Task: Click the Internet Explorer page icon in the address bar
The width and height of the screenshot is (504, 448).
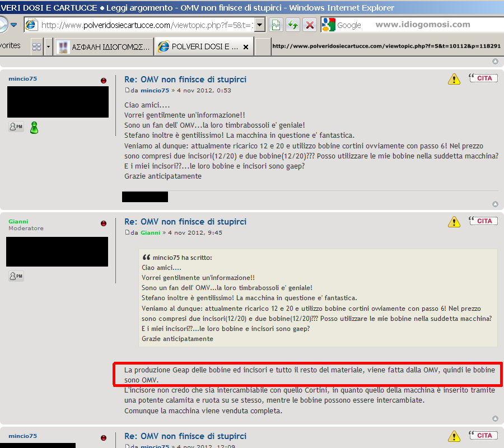Action: (x=31, y=25)
